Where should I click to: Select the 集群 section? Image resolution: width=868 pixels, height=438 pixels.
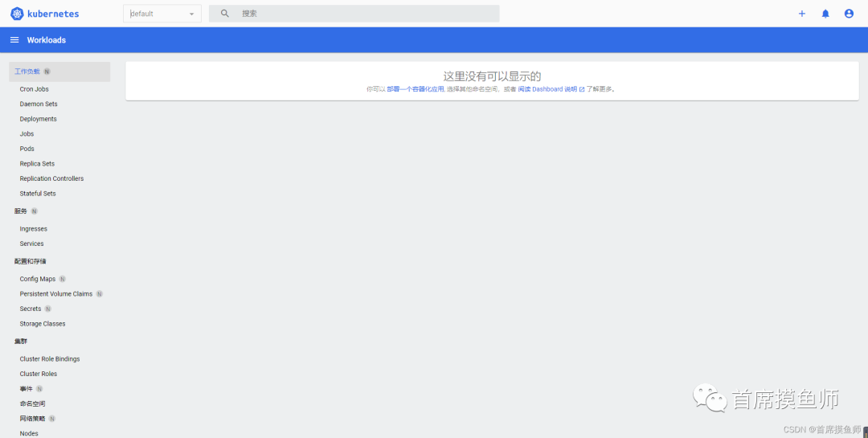21,342
